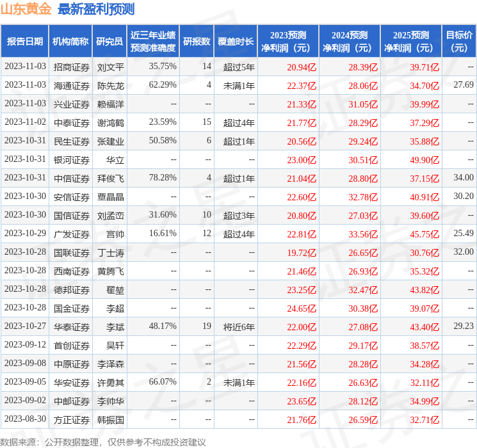Click the 国信证券 institution cell
The width and height of the screenshot is (477, 448).
pyautogui.click(x=72, y=216)
